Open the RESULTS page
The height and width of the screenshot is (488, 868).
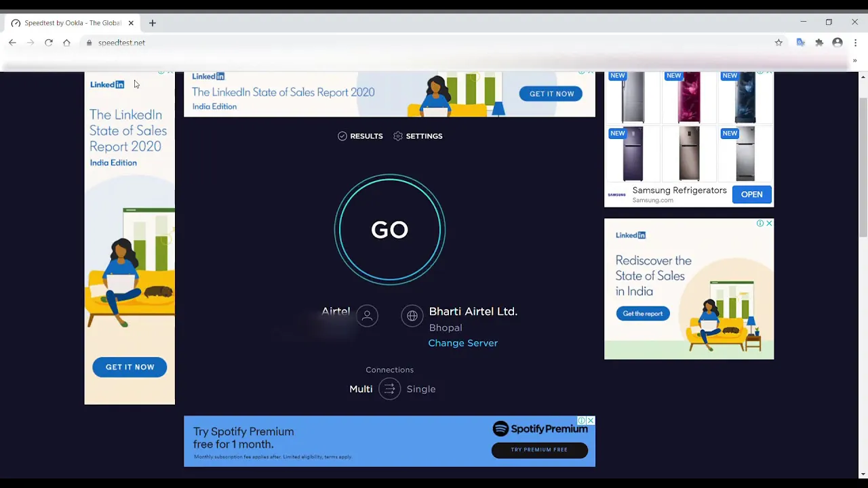click(x=360, y=136)
